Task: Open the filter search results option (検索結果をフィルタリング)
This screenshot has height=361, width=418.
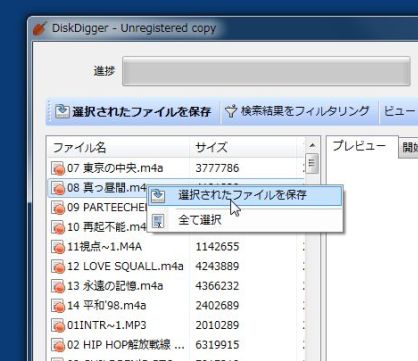Action: [x=297, y=111]
